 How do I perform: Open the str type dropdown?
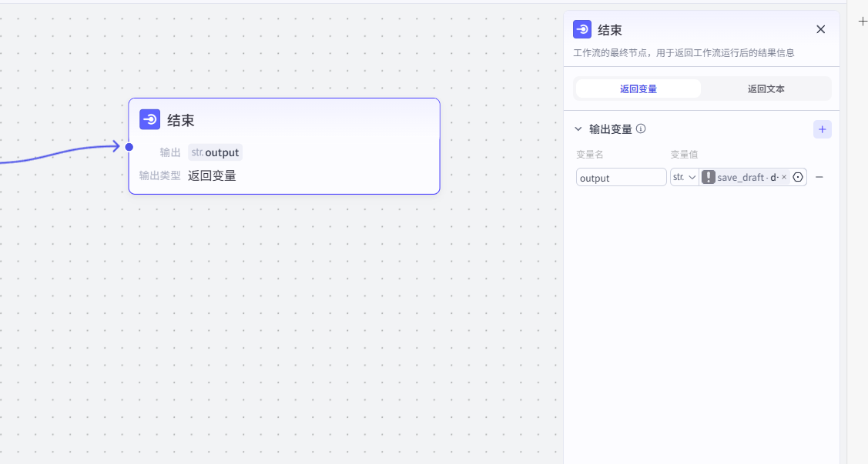[x=684, y=177]
